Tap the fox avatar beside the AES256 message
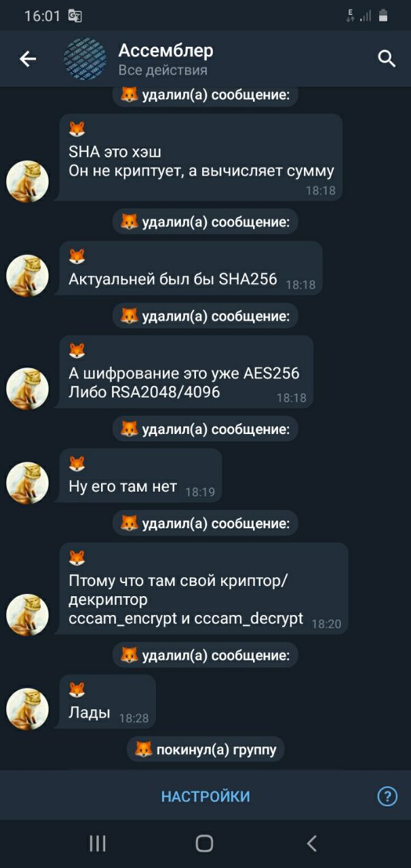Viewport: 411px width, 868px height. pyautogui.click(x=27, y=389)
